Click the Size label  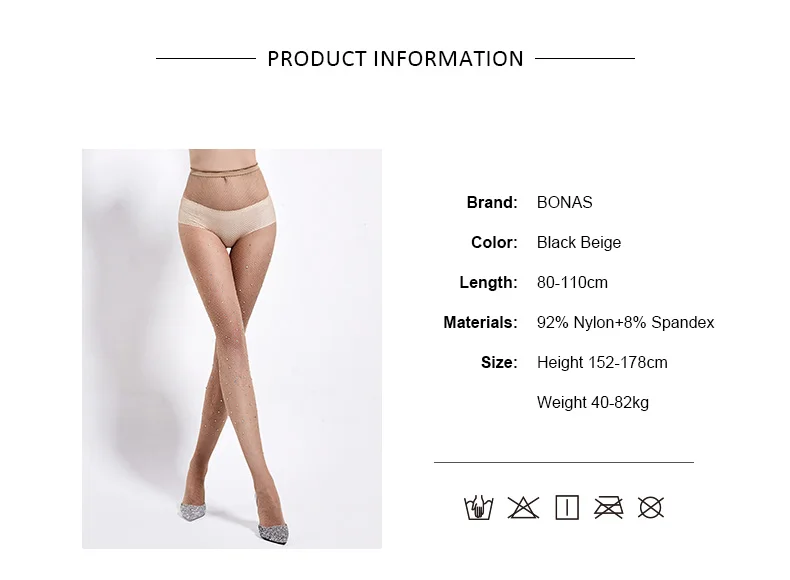tap(499, 362)
